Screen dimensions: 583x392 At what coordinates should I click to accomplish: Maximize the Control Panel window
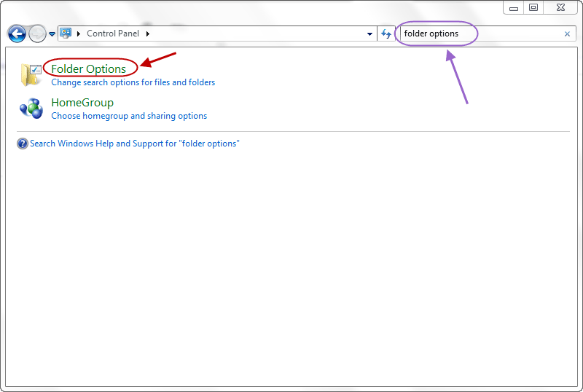pos(533,7)
